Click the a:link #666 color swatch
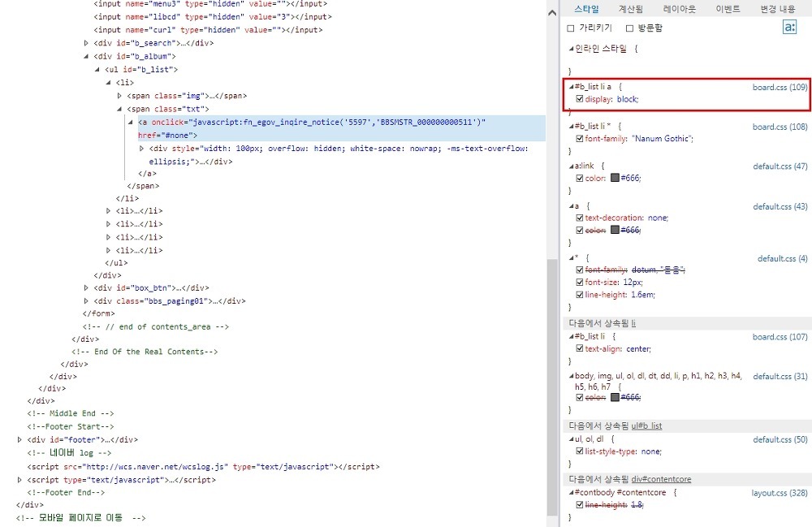Screen dimensions: 812x527 tap(615, 178)
